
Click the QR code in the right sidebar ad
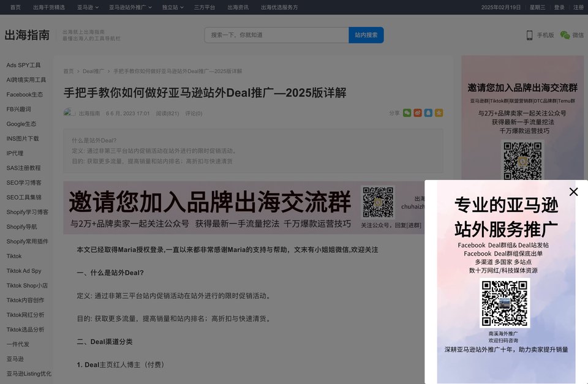(522, 161)
